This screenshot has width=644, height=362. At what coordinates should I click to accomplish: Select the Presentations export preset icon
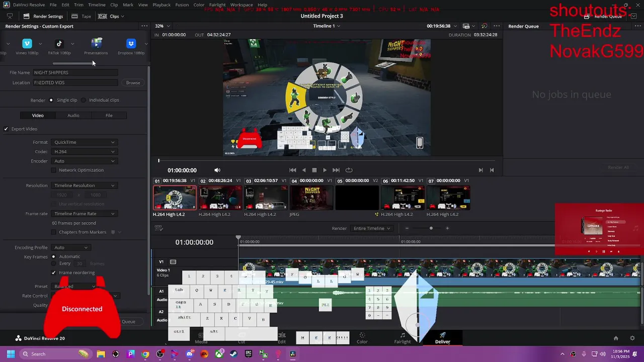coord(96,44)
